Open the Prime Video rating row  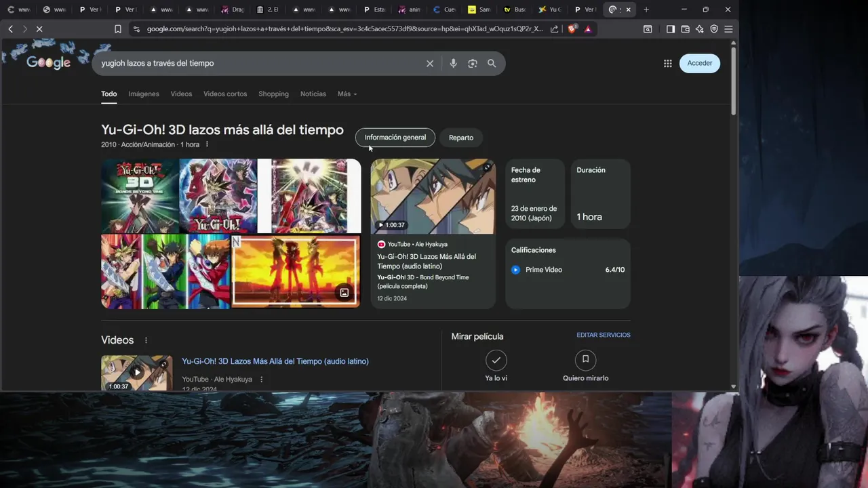pyautogui.click(x=568, y=270)
